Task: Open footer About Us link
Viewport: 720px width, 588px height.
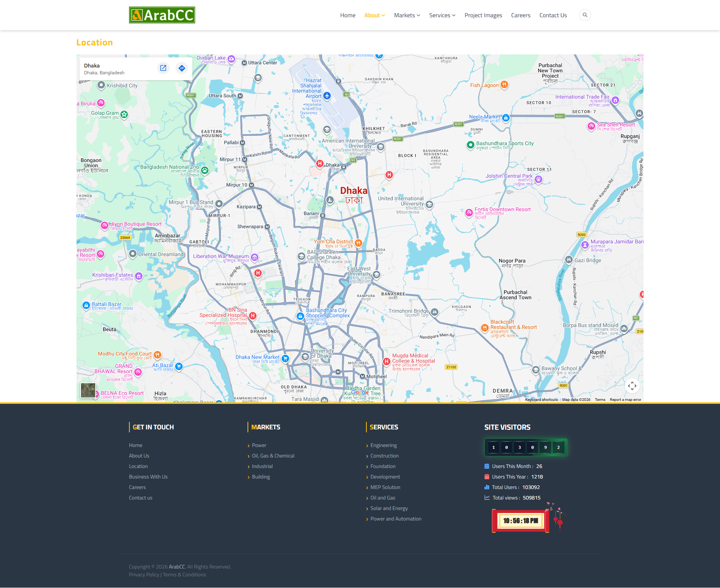Action: 139,456
